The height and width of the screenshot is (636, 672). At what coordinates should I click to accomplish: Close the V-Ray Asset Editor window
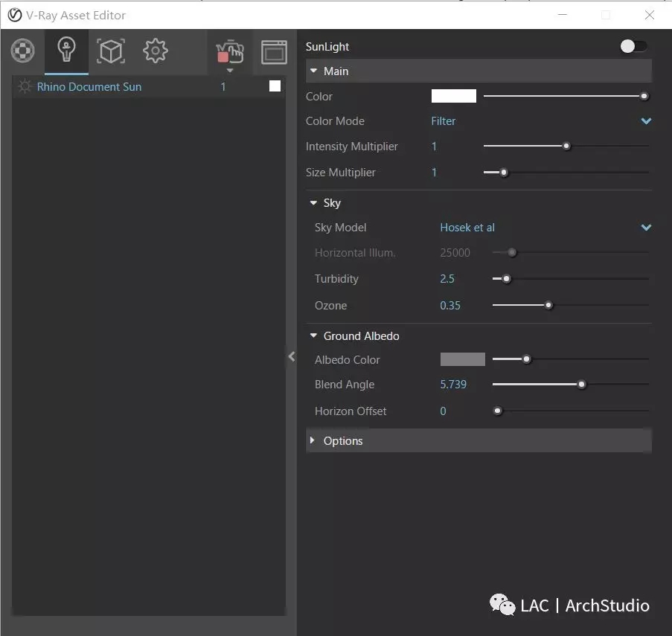[x=649, y=15]
